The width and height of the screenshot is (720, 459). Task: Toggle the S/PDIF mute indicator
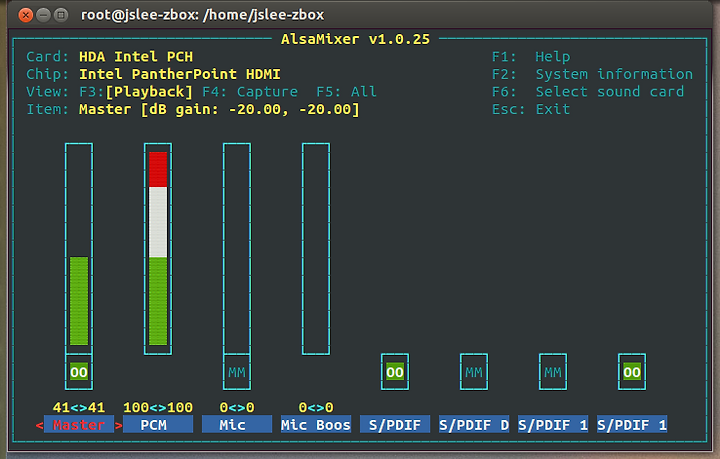[x=395, y=372]
